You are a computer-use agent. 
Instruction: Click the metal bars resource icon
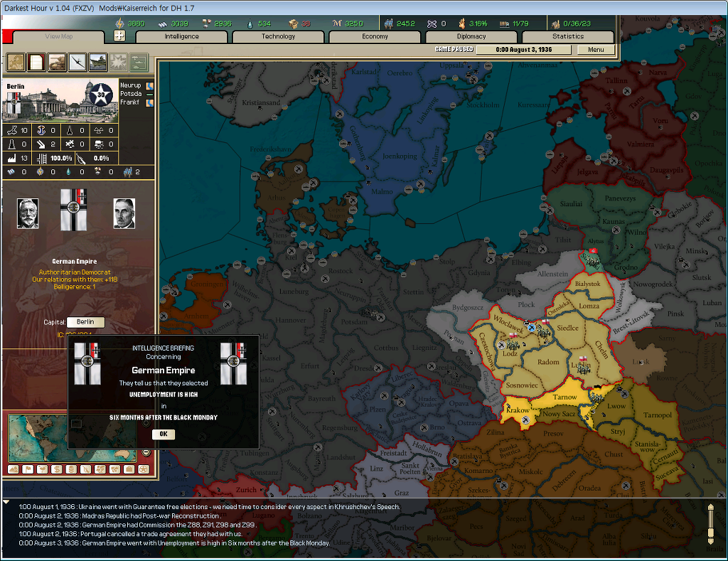tap(163, 23)
